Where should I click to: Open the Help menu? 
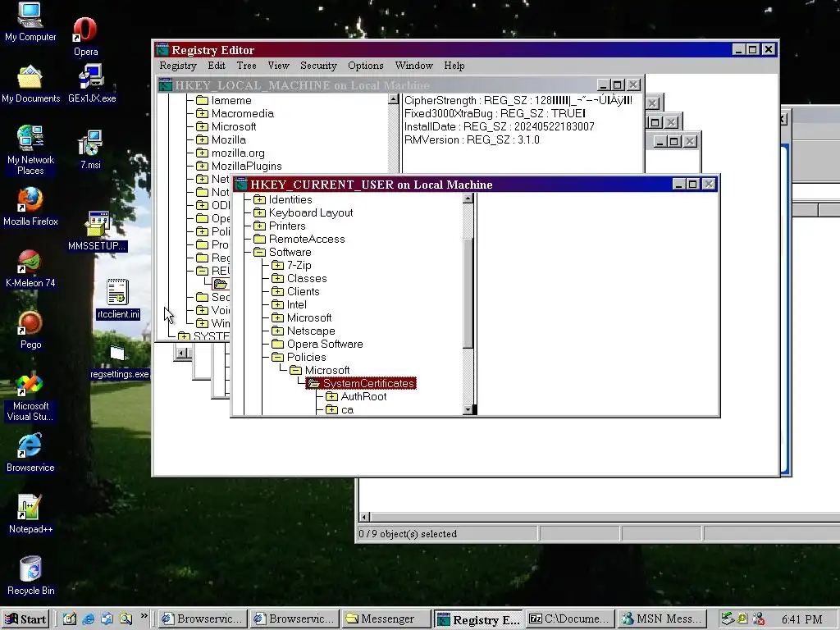(x=454, y=66)
